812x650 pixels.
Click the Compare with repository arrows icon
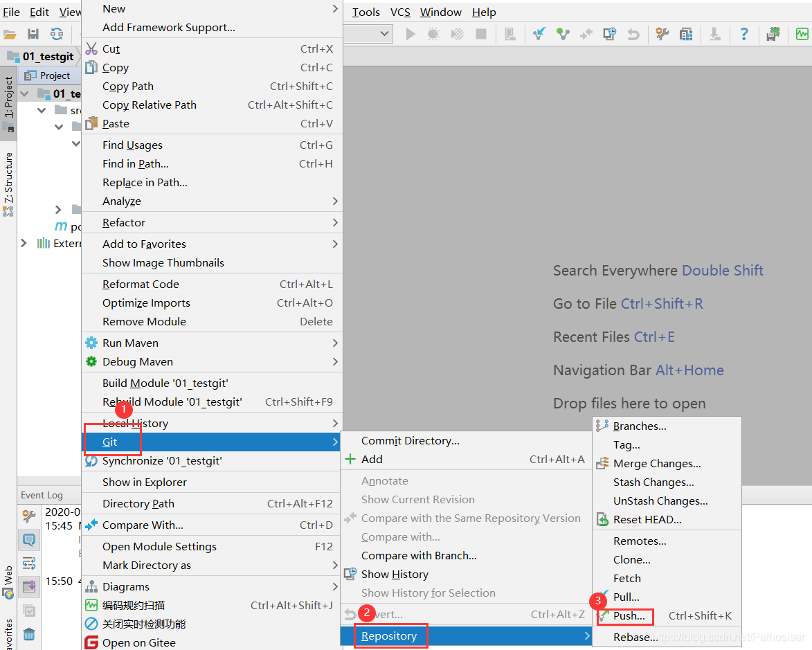tap(586, 34)
